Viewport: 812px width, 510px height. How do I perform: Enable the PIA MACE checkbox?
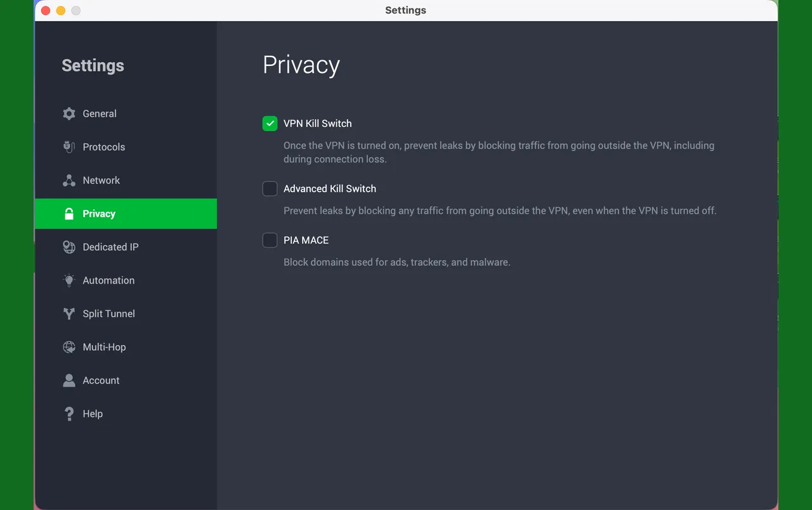click(270, 240)
